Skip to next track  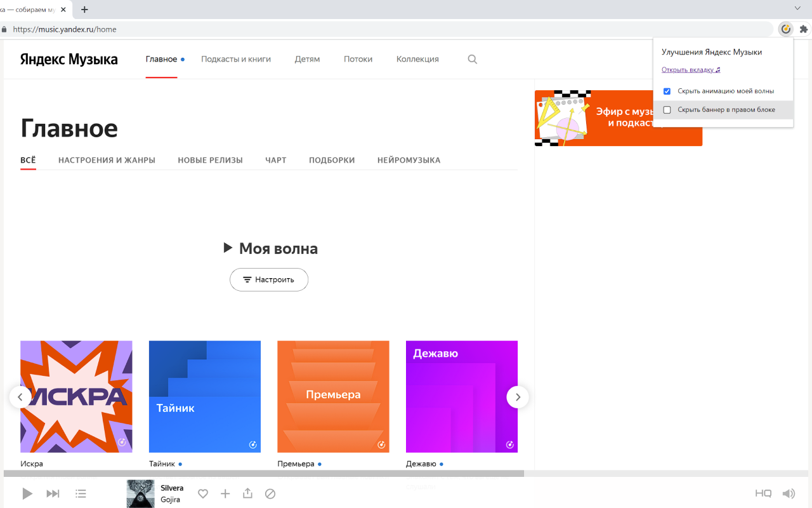[x=53, y=493]
